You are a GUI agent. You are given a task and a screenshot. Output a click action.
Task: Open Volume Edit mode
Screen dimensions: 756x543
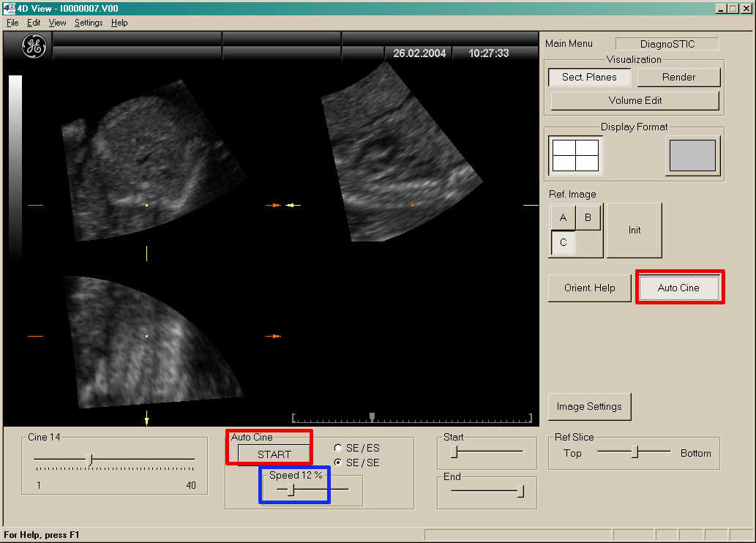[x=635, y=100]
